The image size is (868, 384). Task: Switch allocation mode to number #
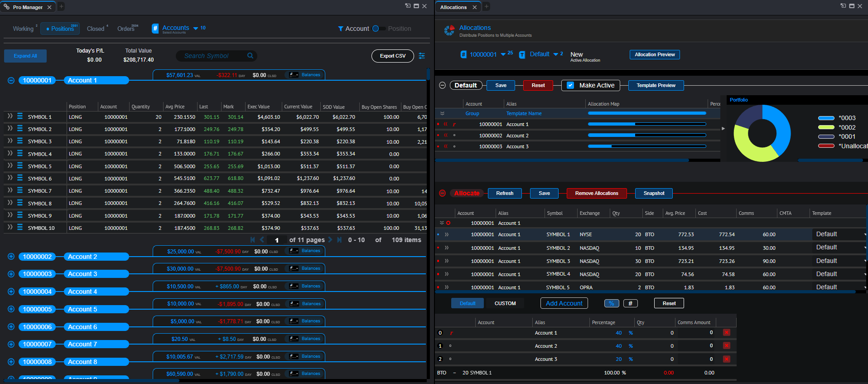pos(631,303)
